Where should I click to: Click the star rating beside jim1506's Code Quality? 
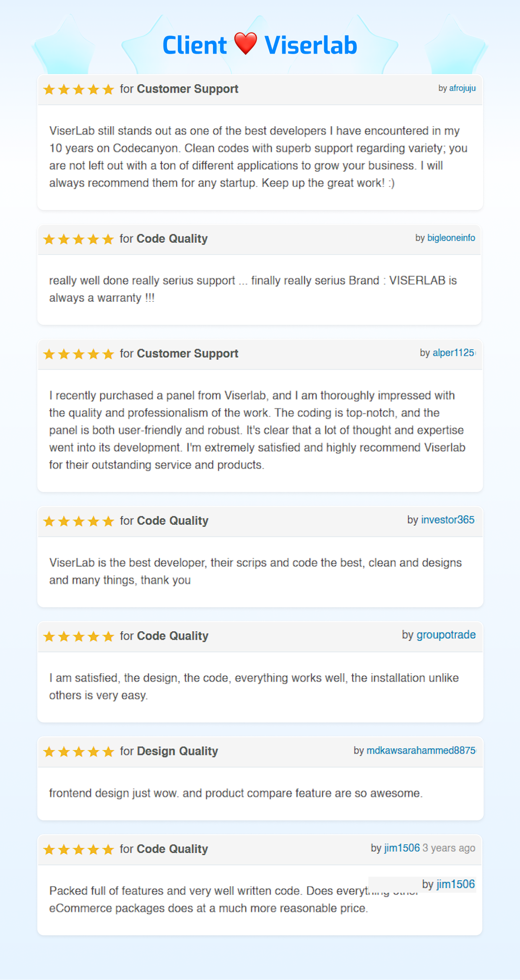(x=78, y=849)
